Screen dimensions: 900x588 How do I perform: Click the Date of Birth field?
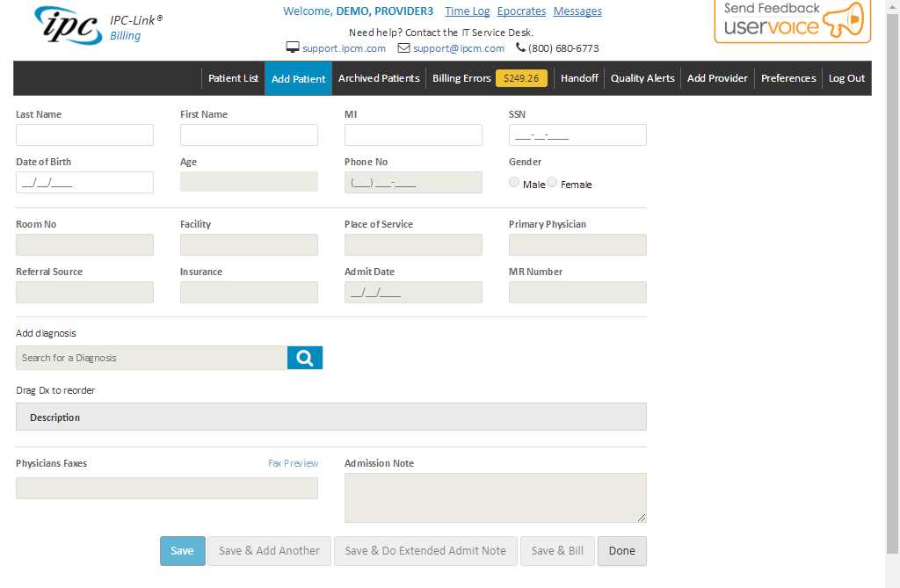[84, 183]
